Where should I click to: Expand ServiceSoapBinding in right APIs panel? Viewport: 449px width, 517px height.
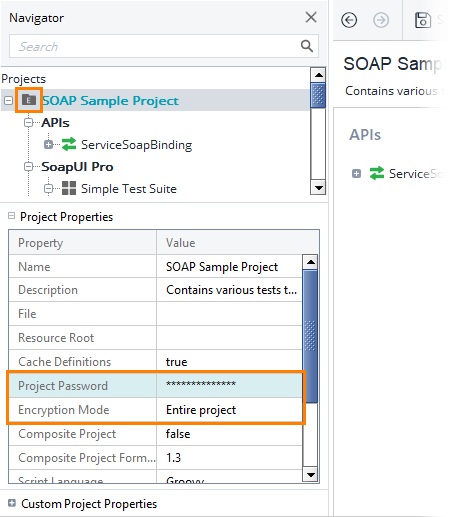pyautogui.click(x=356, y=173)
